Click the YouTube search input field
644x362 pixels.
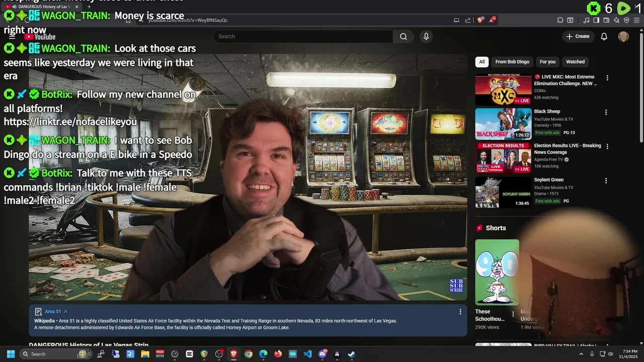(303, 37)
